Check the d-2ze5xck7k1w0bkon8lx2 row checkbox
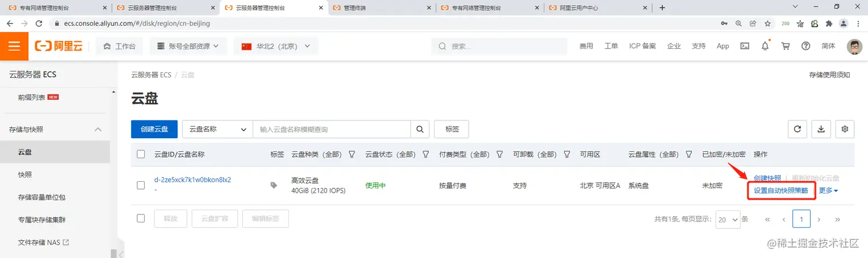The width and height of the screenshot is (868, 258). 141,185
